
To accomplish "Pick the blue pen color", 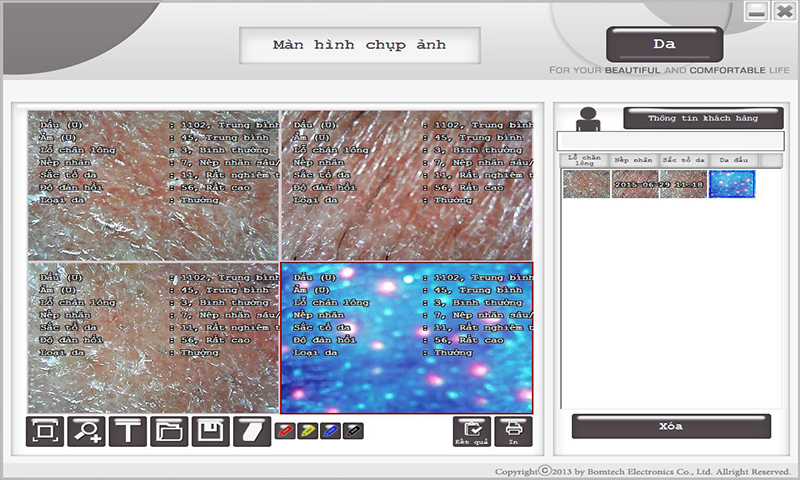I will click(x=330, y=431).
